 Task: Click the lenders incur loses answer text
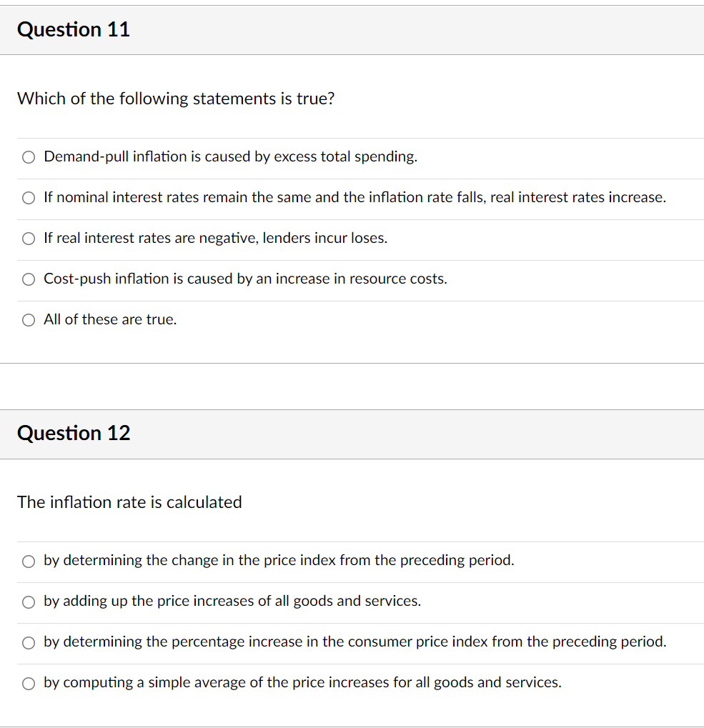click(x=215, y=238)
